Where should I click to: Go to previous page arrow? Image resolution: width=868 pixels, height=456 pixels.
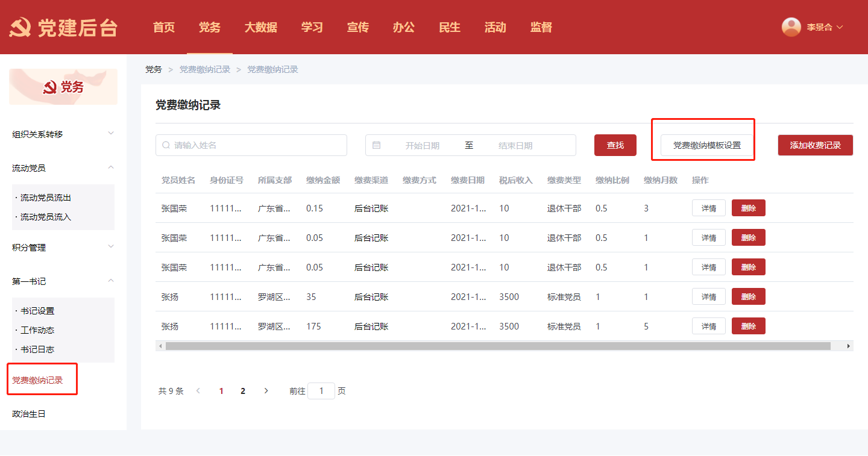tap(198, 391)
